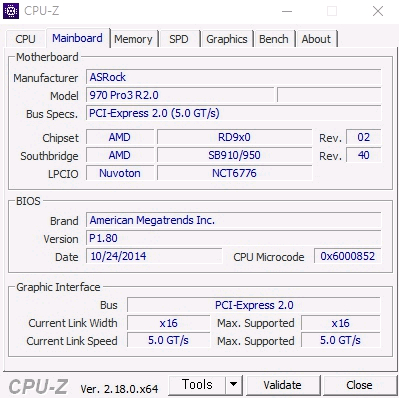Click the LPCIO model NCT6776
Image resolution: width=399 pixels, height=398 pixels.
point(234,173)
